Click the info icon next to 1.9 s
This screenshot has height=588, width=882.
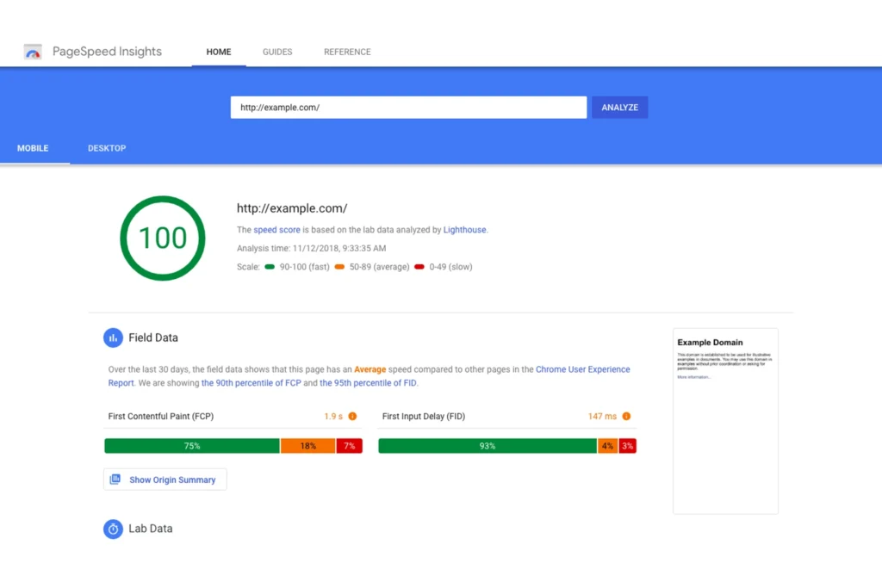pyautogui.click(x=352, y=417)
